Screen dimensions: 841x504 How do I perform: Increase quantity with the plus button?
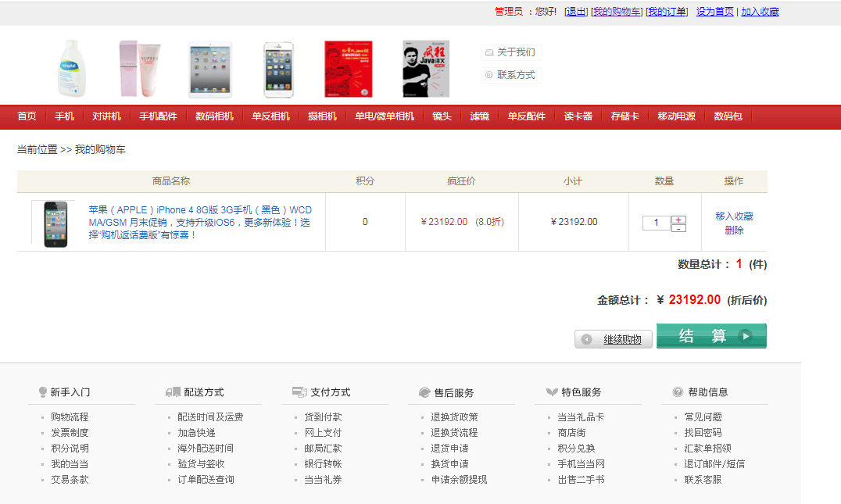[x=678, y=220]
